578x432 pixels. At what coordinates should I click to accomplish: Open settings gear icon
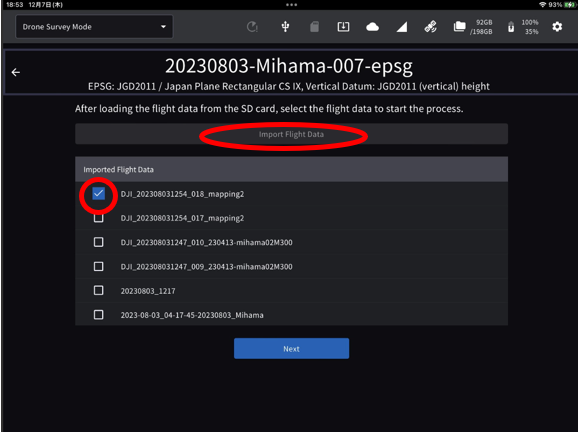click(557, 27)
